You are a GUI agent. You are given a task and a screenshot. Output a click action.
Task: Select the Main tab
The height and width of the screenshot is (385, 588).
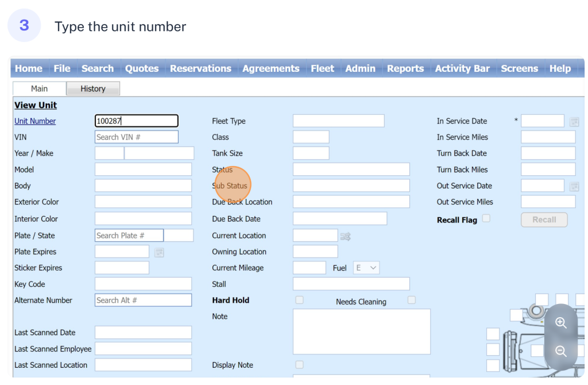click(x=39, y=88)
